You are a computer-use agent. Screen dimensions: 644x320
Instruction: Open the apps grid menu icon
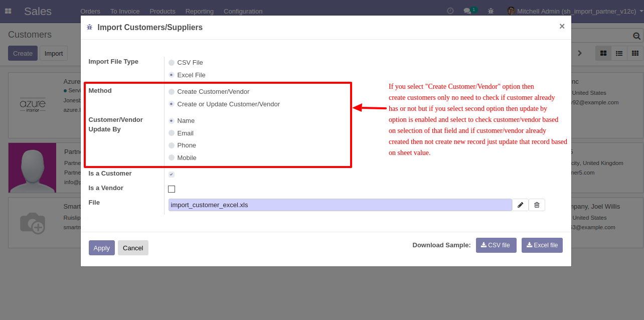tap(8, 11)
